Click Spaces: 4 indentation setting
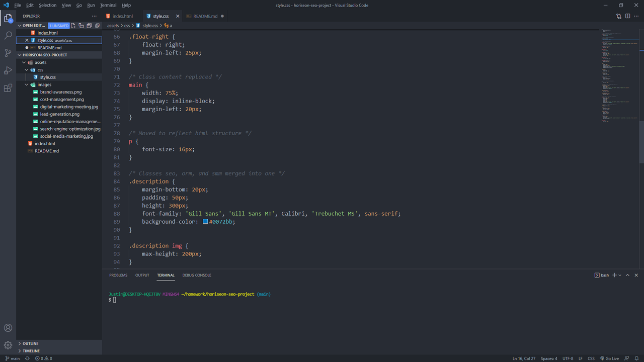This screenshot has width=644, height=362. [549, 358]
